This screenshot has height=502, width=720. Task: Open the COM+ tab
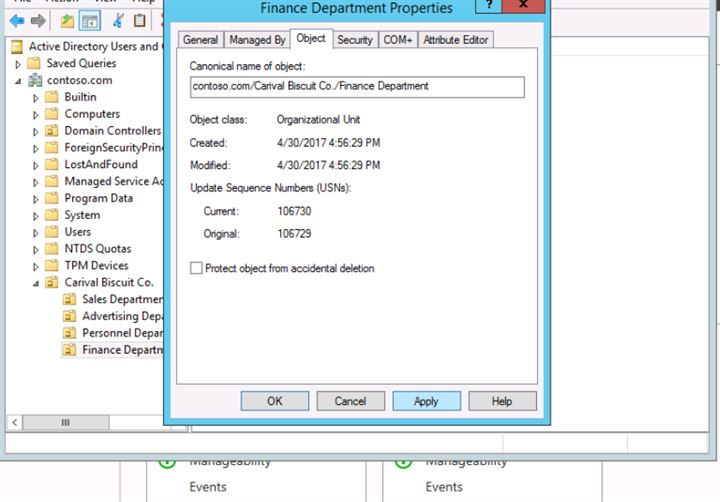pos(398,40)
